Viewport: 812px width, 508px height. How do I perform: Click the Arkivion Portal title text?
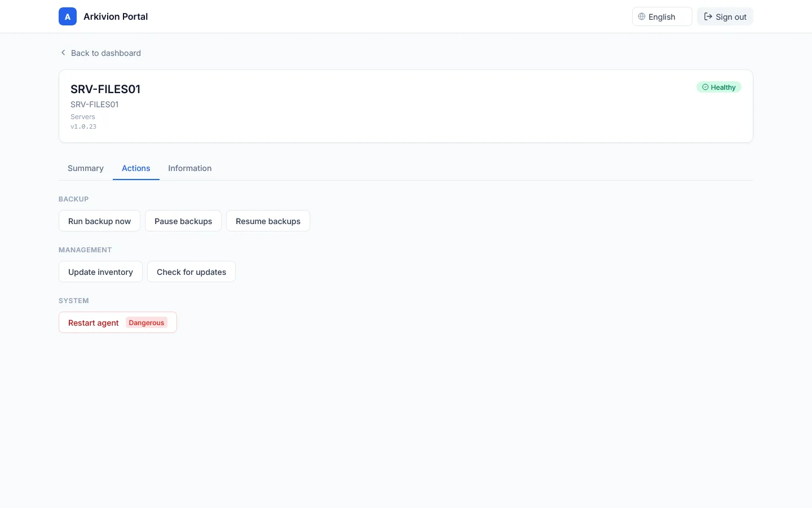click(x=116, y=16)
